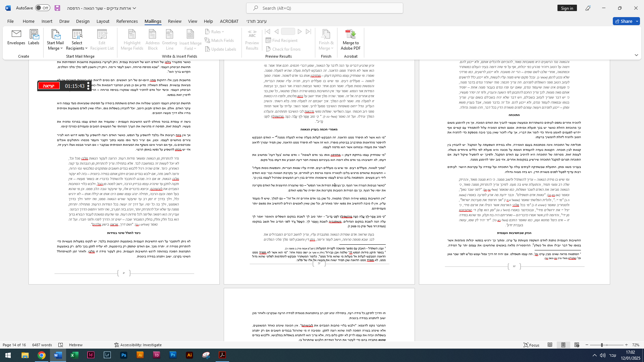644x362 pixels.
Task: Switch to Focus mode
Action: coord(532,345)
